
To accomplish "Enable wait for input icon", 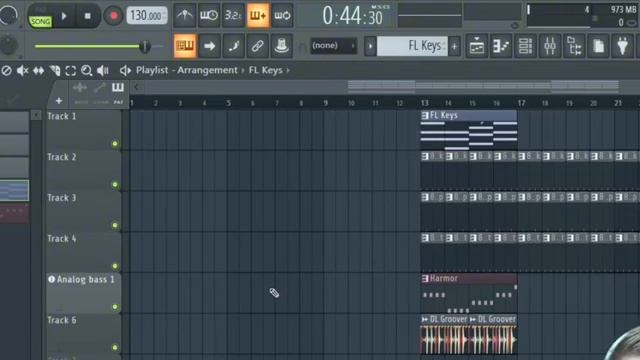I will click(x=209, y=16).
